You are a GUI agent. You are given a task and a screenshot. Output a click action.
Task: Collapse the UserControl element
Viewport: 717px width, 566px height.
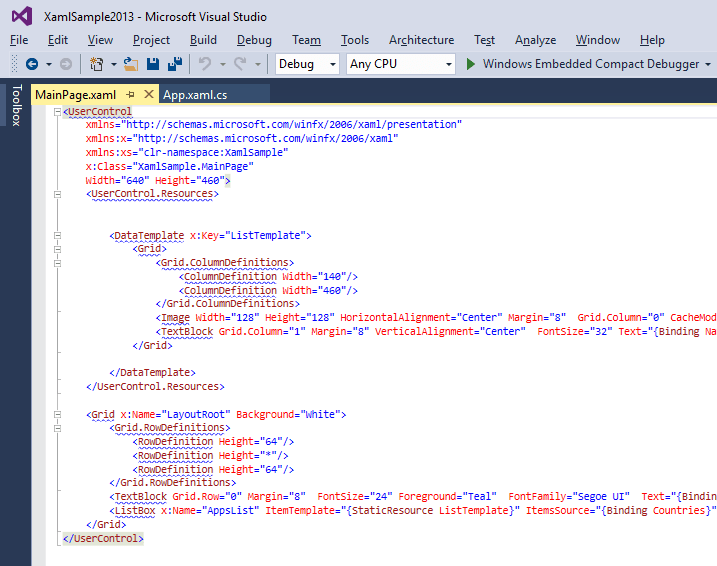tap(57, 112)
